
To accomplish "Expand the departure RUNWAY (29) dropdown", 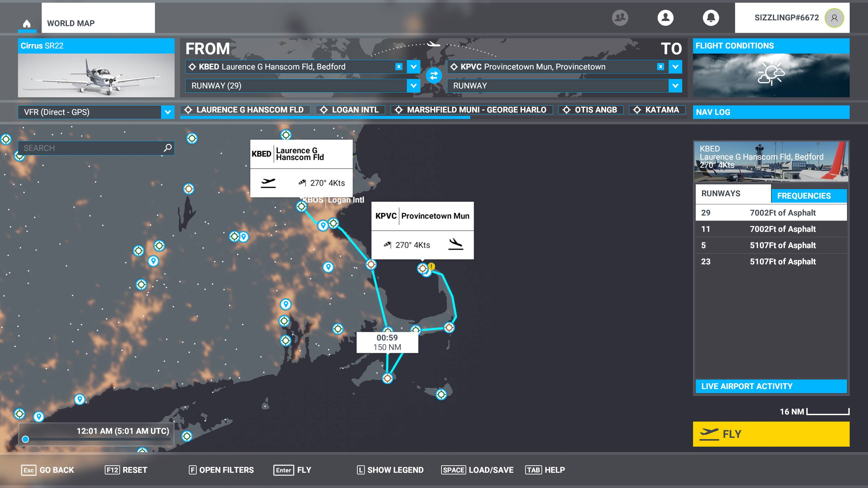I will [413, 86].
